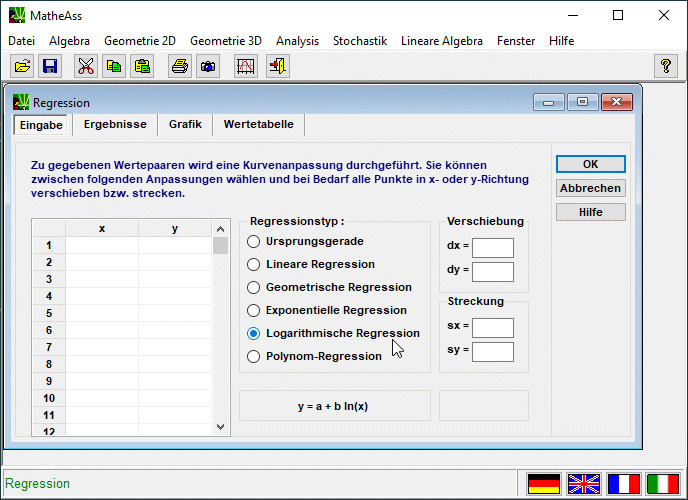Click the save floppy disk icon

point(50,66)
